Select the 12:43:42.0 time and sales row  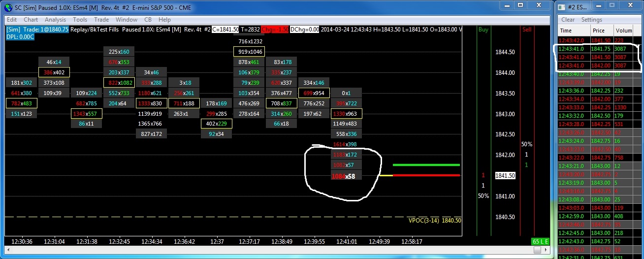click(599, 40)
